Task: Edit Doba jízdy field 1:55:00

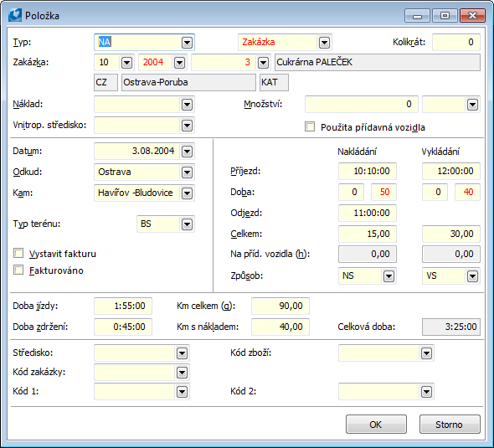Action: pos(123,306)
